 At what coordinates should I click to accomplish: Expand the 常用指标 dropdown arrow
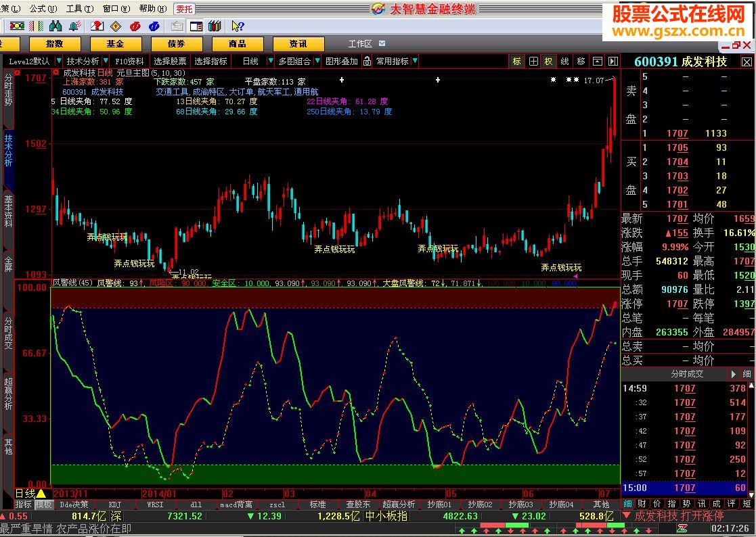(x=415, y=61)
